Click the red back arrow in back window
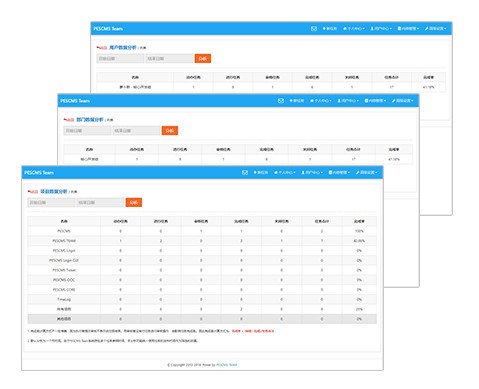 point(102,48)
